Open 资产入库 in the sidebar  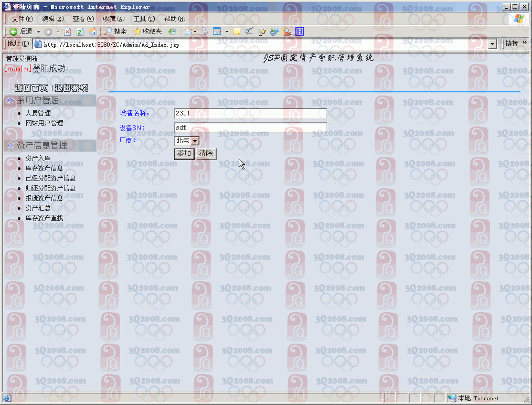(x=38, y=158)
